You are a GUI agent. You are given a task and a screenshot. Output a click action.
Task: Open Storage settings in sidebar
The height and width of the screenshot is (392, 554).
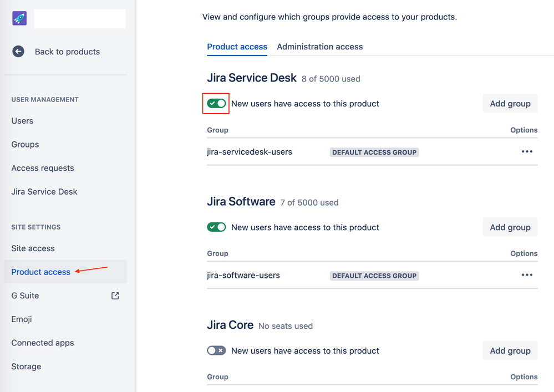click(26, 366)
